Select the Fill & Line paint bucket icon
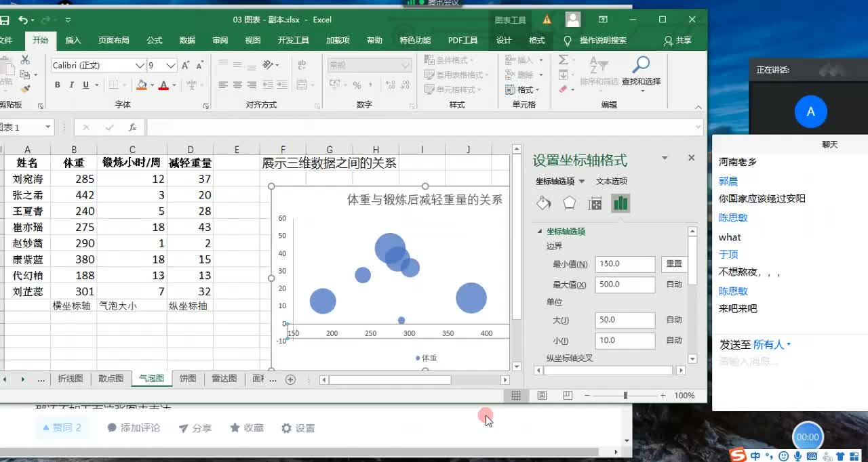Screen dimensions: 868x462 543,203
